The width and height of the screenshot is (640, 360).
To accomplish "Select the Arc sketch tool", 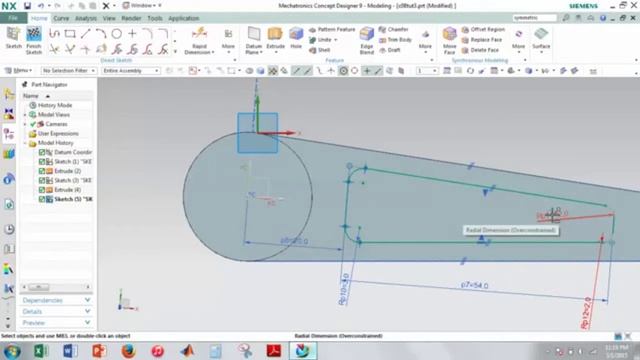I will tap(101, 34).
